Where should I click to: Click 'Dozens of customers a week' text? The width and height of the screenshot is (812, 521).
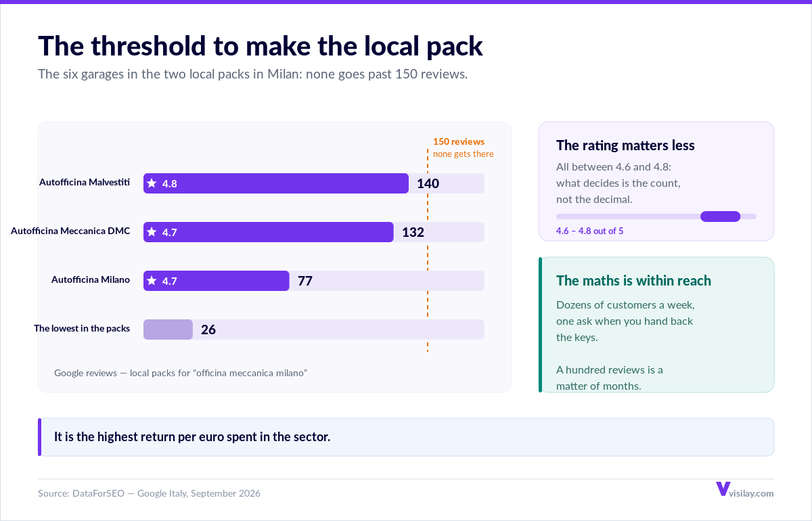pyautogui.click(x=625, y=304)
